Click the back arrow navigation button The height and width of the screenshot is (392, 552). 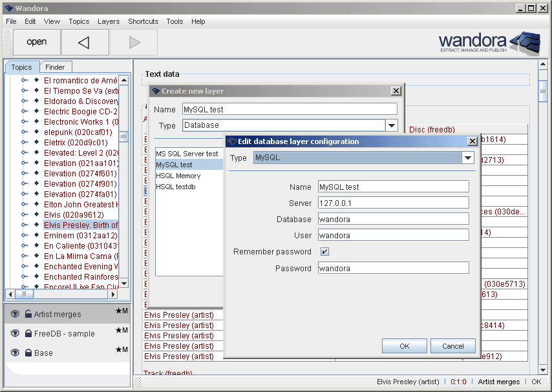(x=85, y=43)
